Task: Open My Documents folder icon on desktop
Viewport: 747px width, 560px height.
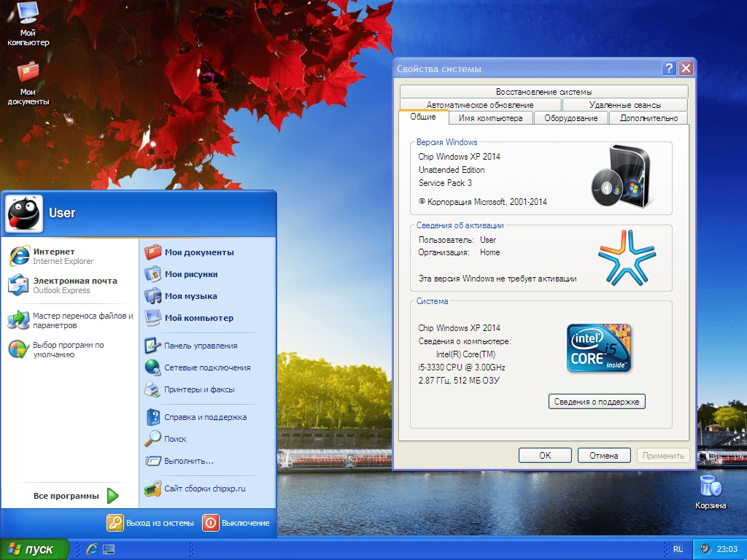Action: click(28, 83)
